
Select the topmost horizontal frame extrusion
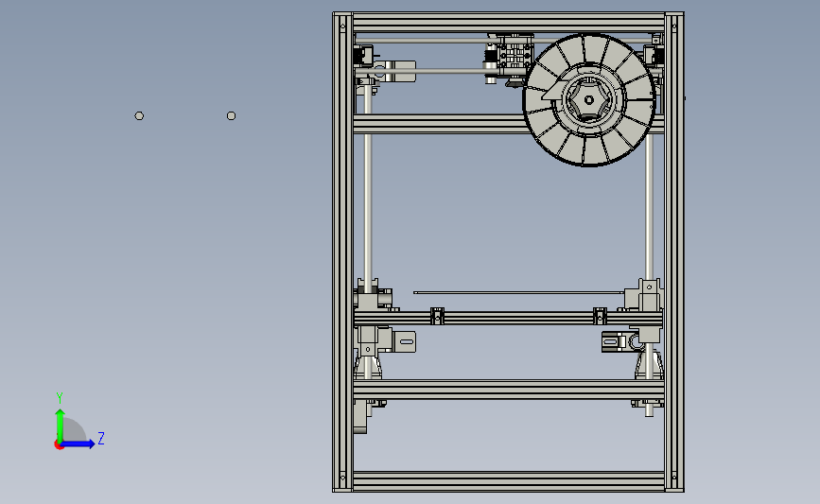509,23
